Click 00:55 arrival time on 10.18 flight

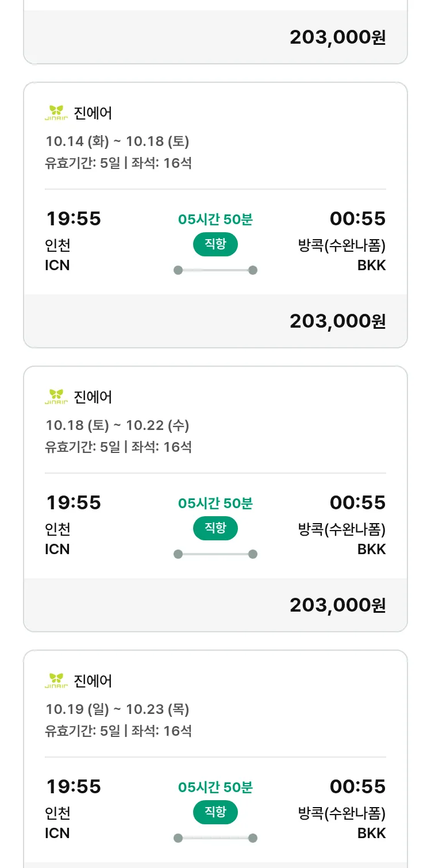[357, 502]
